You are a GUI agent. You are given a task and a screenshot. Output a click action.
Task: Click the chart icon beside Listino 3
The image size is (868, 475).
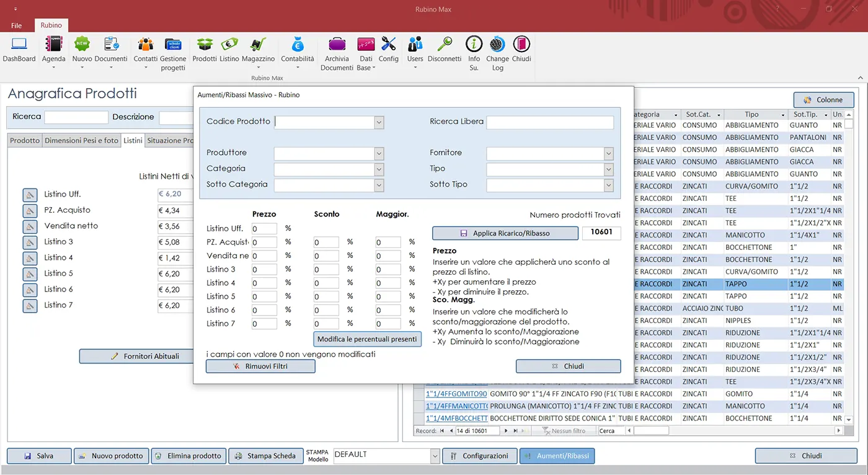pyautogui.click(x=30, y=242)
